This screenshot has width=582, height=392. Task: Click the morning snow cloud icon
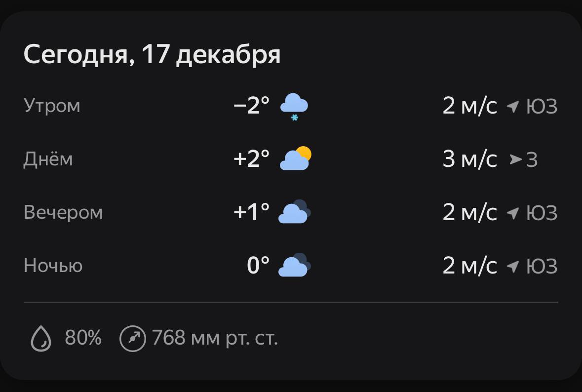(x=294, y=107)
